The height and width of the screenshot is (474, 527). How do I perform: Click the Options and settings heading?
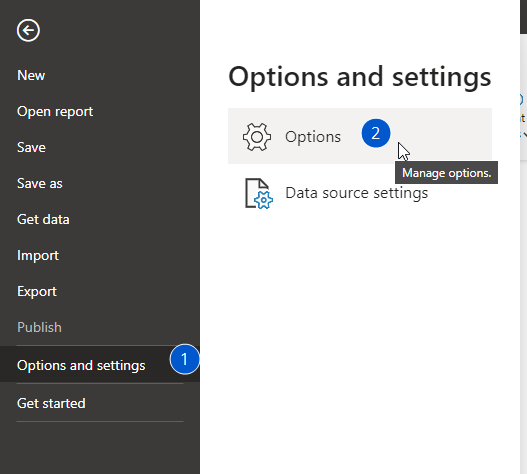(x=360, y=77)
